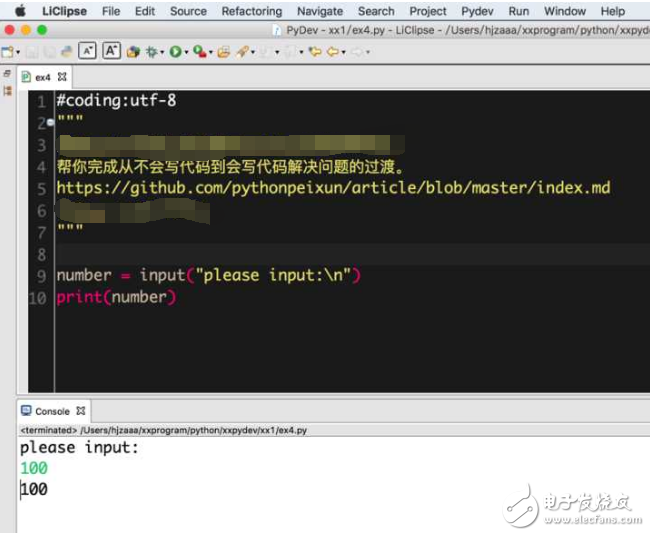Select the ex4 editor tab
The height and width of the screenshot is (536, 650).
tap(42, 77)
